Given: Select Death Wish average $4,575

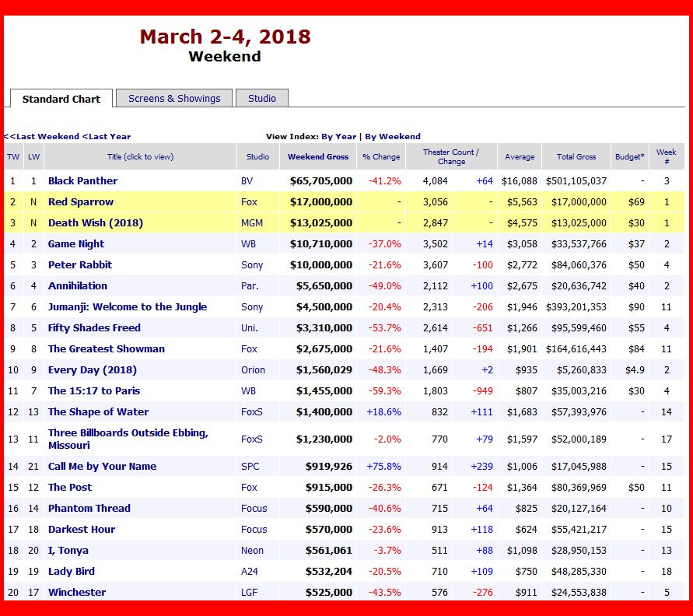Looking at the screenshot, I should (x=522, y=222).
